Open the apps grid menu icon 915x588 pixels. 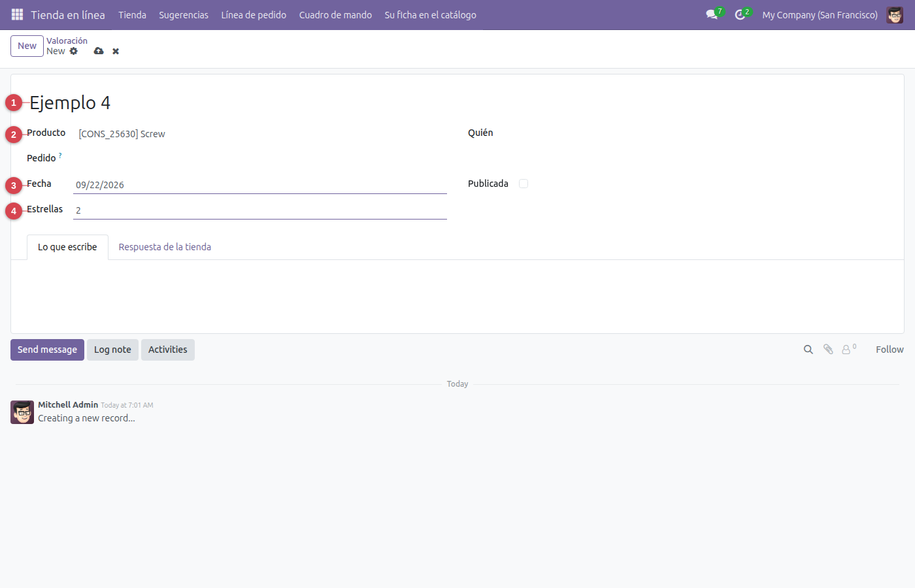[x=18, y=14]
